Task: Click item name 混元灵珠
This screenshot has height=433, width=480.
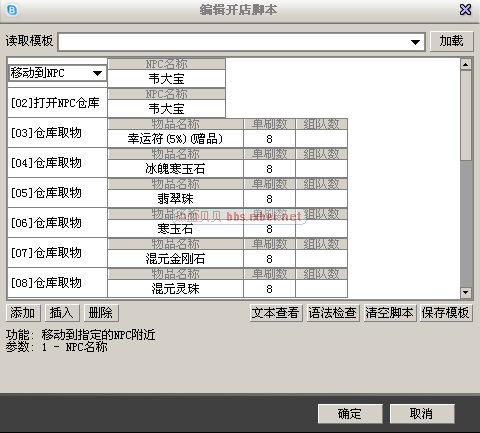Action: coord(175,289)
